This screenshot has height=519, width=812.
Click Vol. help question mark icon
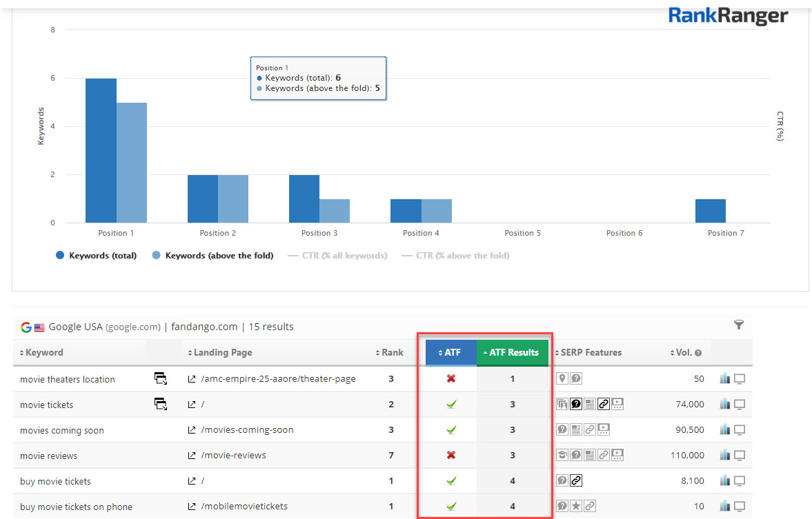(x=698, y=353)
